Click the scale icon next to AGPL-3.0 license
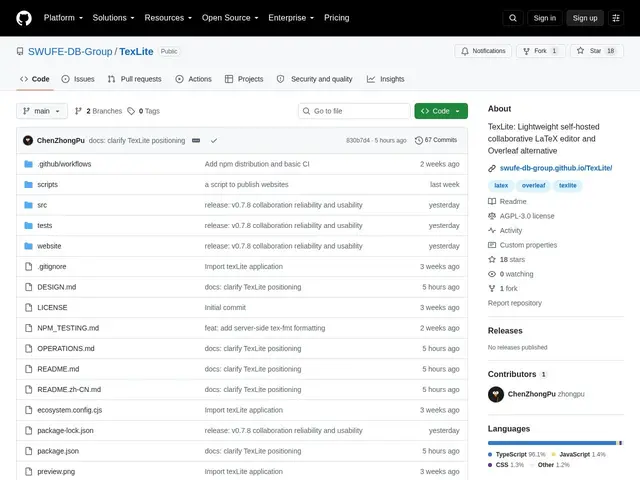Image resolution: width=640 pixels, height=480 pixels. pyautogui.click(x=492, y=216)
